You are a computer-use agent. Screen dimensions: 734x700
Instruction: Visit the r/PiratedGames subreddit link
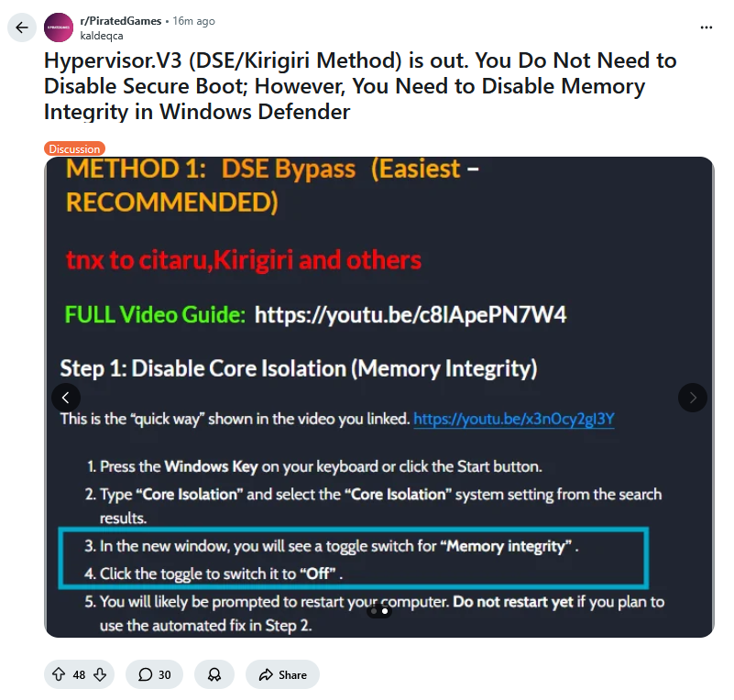point(121,21)
